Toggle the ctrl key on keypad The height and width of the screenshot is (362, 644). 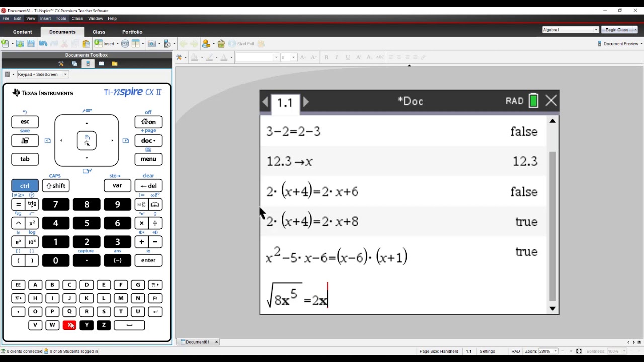tap(25, 186)
